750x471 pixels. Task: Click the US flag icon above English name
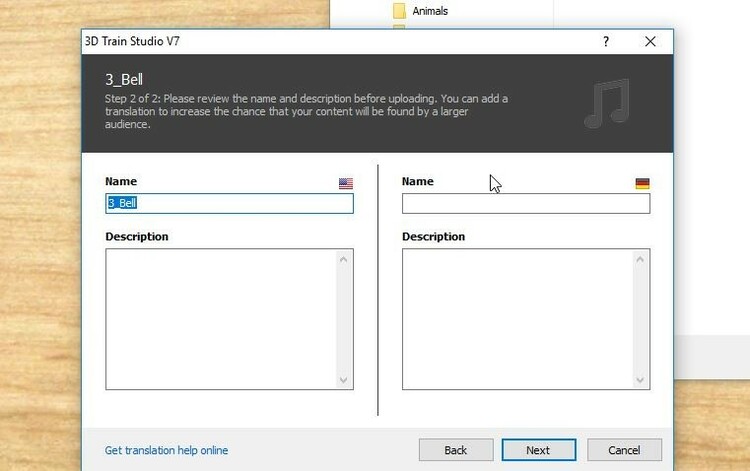(x=346, y=184)
